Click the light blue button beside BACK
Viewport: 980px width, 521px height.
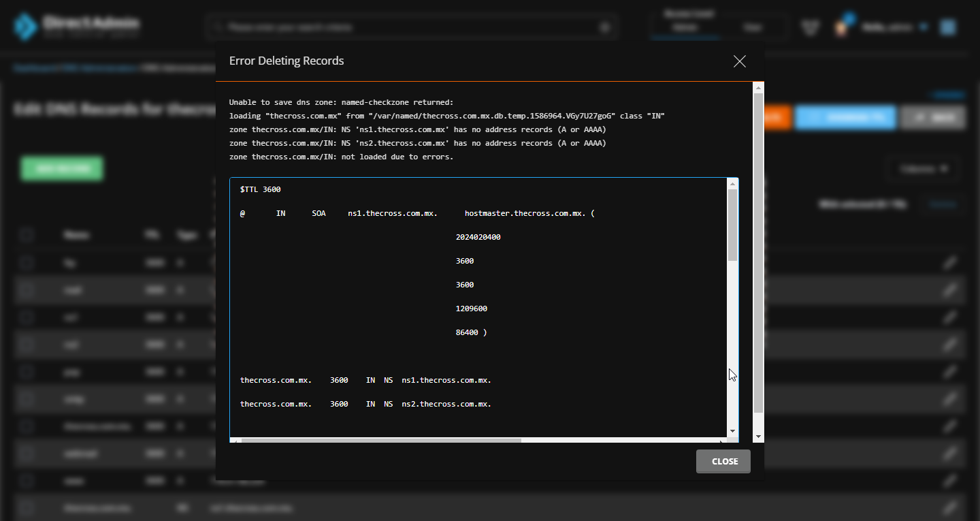(x=845, y=117)
